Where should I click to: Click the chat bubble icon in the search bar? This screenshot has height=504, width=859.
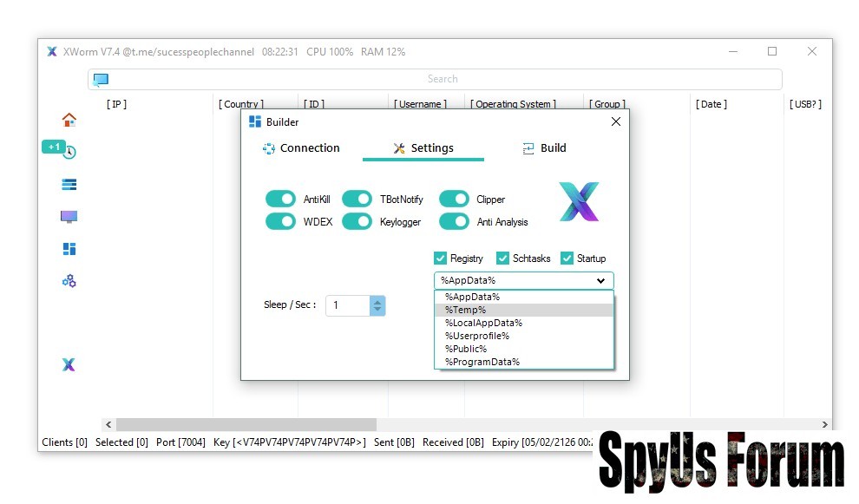point(102,80)
